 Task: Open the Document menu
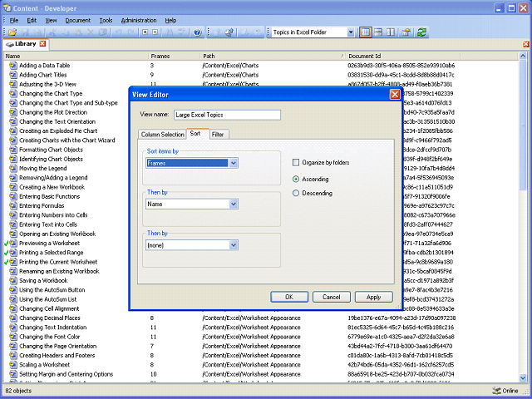pyautogui.click(x=77, y=20)
